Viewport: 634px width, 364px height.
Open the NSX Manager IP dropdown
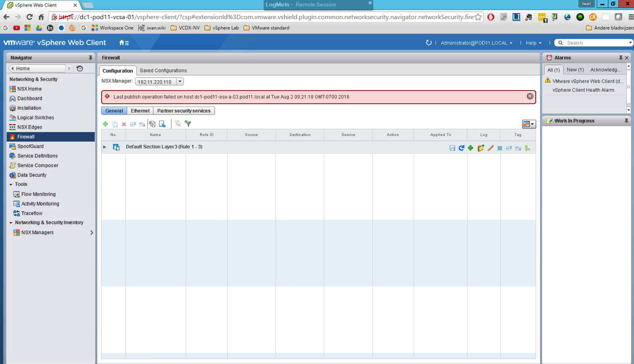180,81
